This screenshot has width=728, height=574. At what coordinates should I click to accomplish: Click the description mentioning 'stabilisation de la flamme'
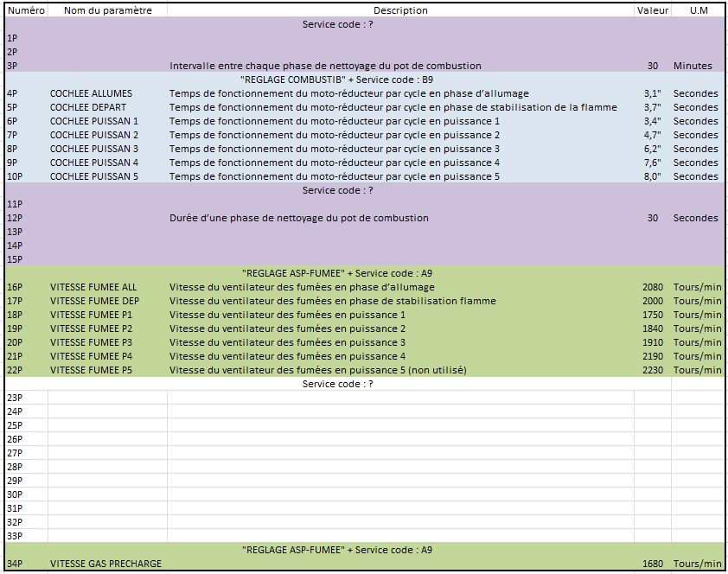tap(393, 107)
